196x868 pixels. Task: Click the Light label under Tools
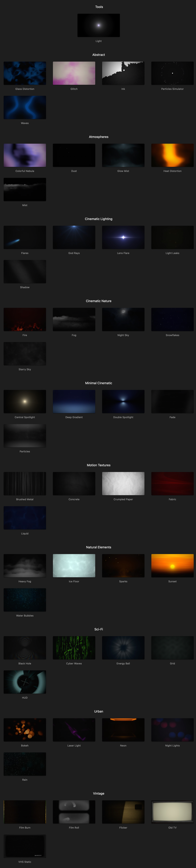tap(99, 41)
